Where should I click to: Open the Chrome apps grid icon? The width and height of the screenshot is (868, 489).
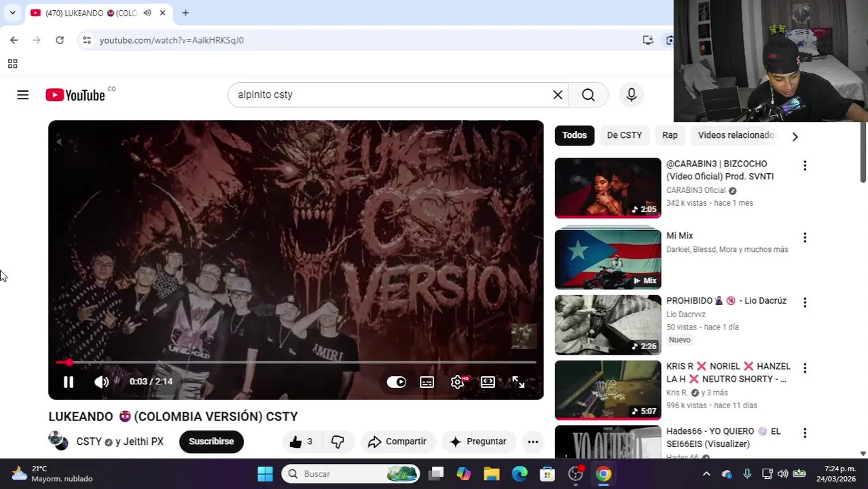click(x=12, y=64)
